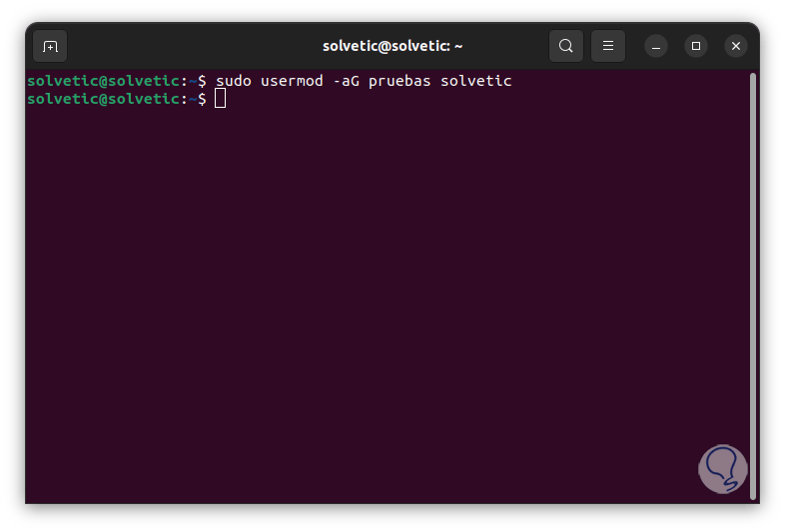
Task: Maximize the terminal window
Action: tap(696, 46)
